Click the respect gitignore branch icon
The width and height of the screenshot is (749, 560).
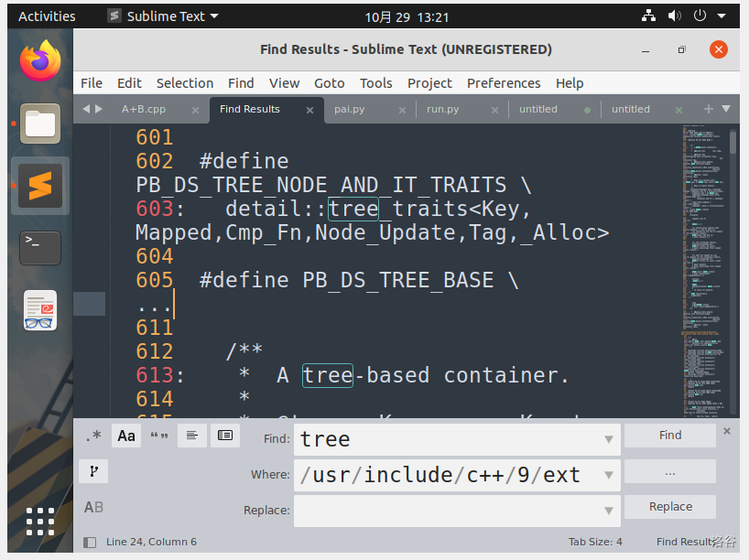(93, 472)
